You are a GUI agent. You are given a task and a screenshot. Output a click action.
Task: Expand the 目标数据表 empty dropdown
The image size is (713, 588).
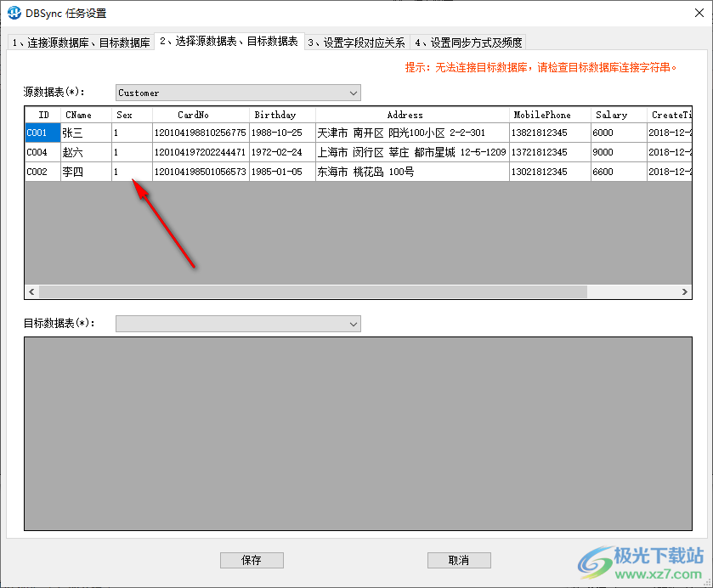[x=238, y=324]
